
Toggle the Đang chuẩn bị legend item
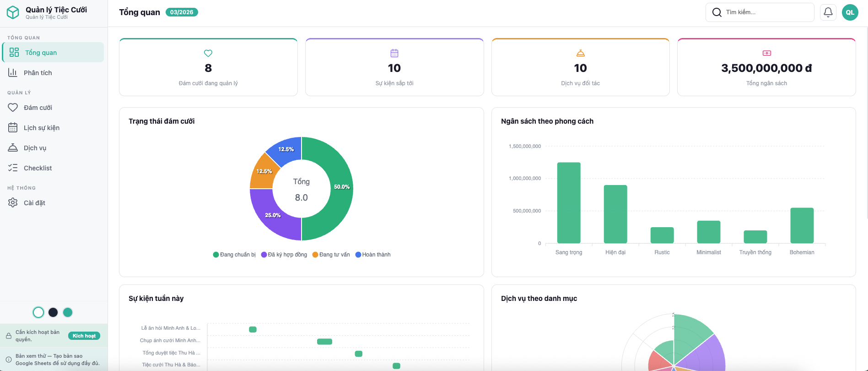234,255
